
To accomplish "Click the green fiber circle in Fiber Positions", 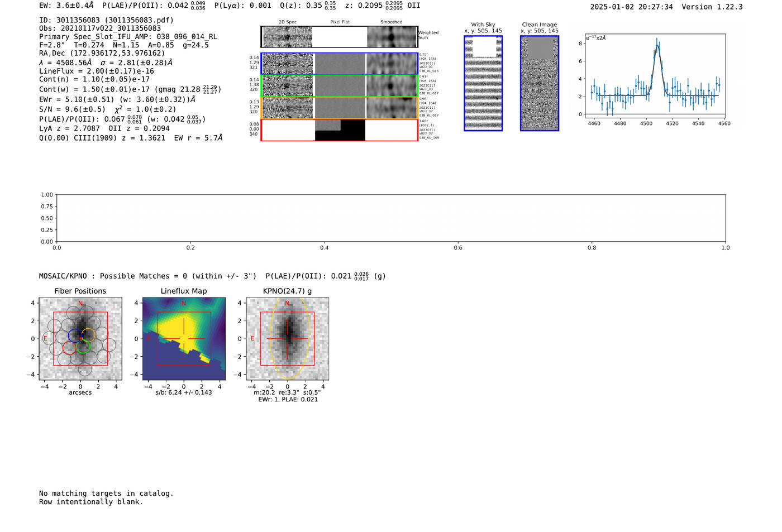I will [x=83, y=347].
